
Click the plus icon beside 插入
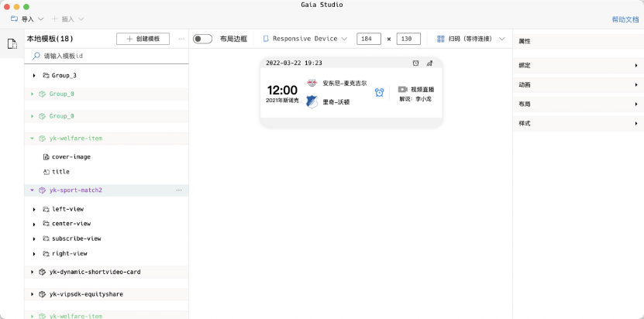54,19
